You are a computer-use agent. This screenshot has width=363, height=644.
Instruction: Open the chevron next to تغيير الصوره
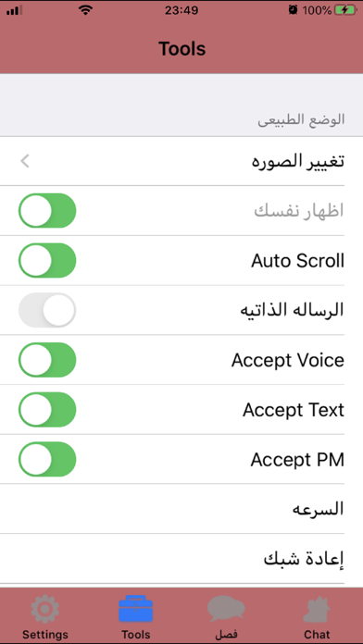click(25, 161)
